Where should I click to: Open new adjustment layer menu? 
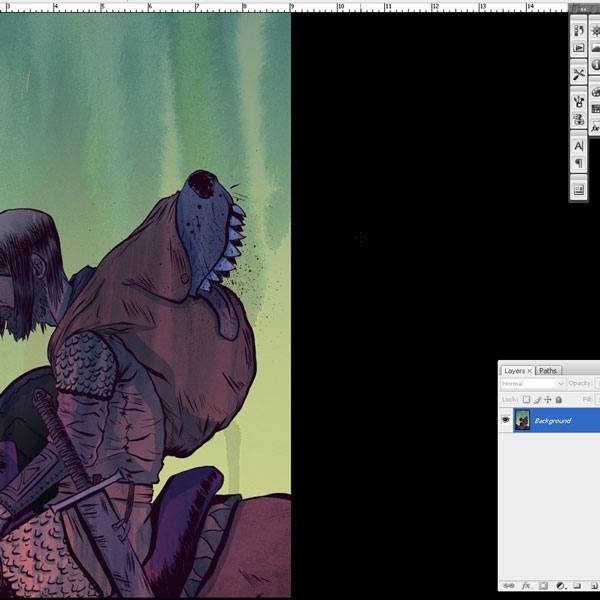click(560, 586)
